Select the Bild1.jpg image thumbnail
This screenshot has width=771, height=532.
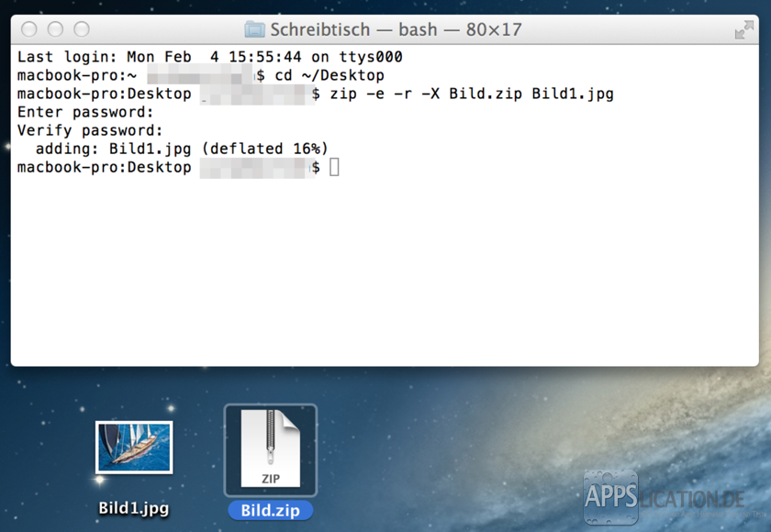tap(134, 447)
